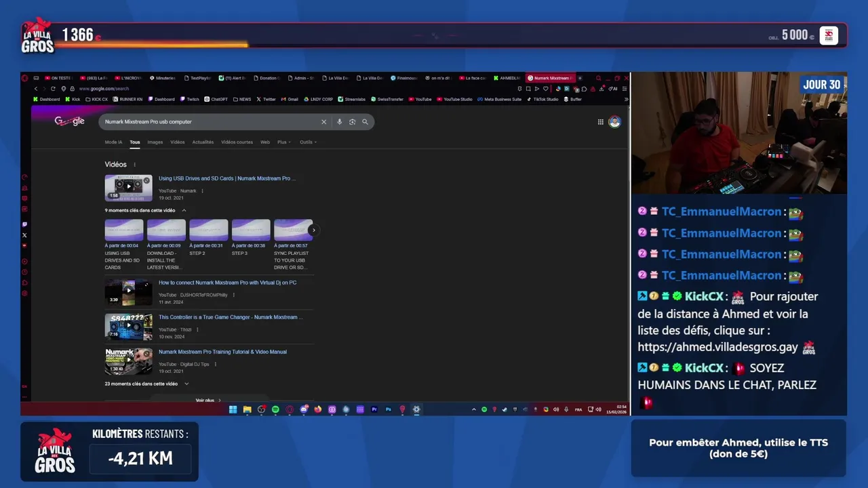Open Meta Business Suite bookmark
Viewport: 868px width, 488px height.
[499, 100]
